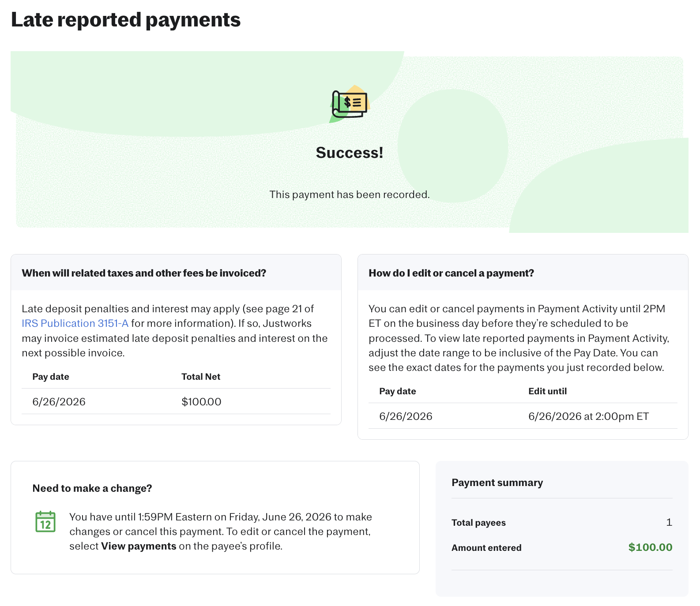Click pay date 6/26/2026 in the taxes table

(x=59, y=402)
